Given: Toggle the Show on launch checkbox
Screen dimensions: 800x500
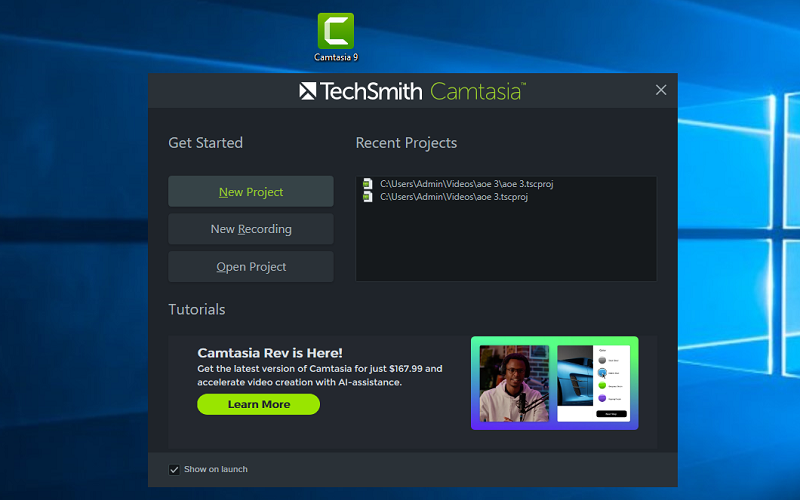Looking at the screenshot, I should (174, 469).
